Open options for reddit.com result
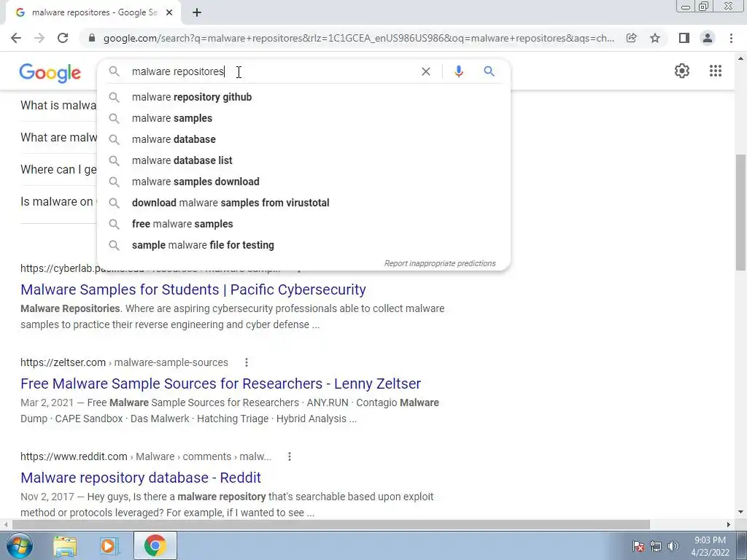This screenshot has height=560, width=747. [289, 456]
